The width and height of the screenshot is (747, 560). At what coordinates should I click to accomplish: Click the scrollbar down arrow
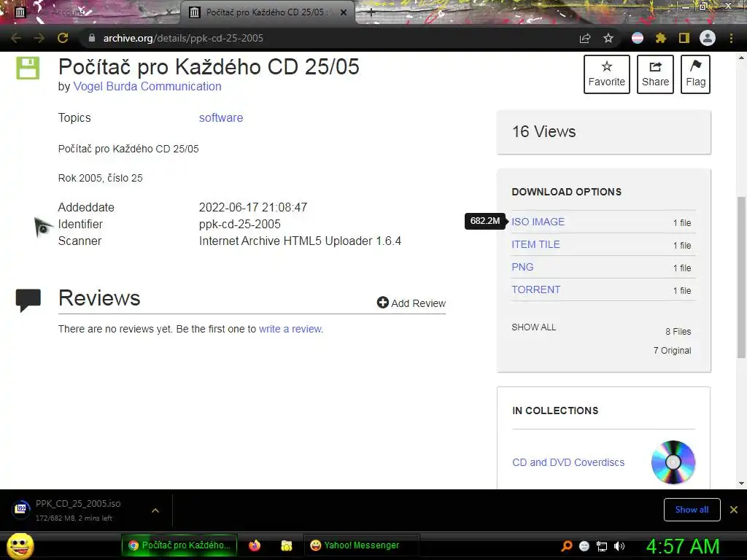point(741,483)
